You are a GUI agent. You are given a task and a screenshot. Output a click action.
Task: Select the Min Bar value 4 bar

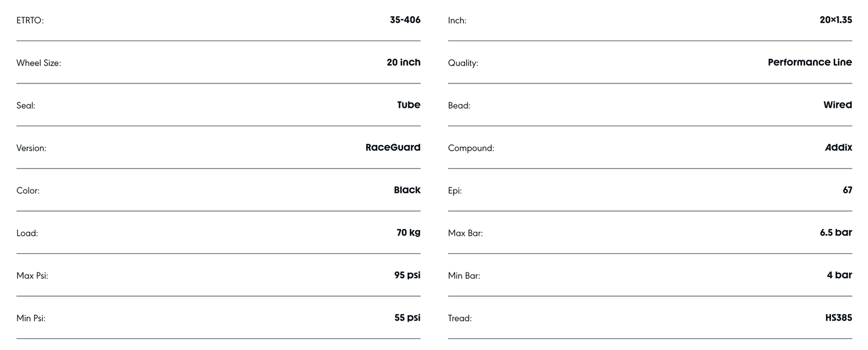[839, 275]
